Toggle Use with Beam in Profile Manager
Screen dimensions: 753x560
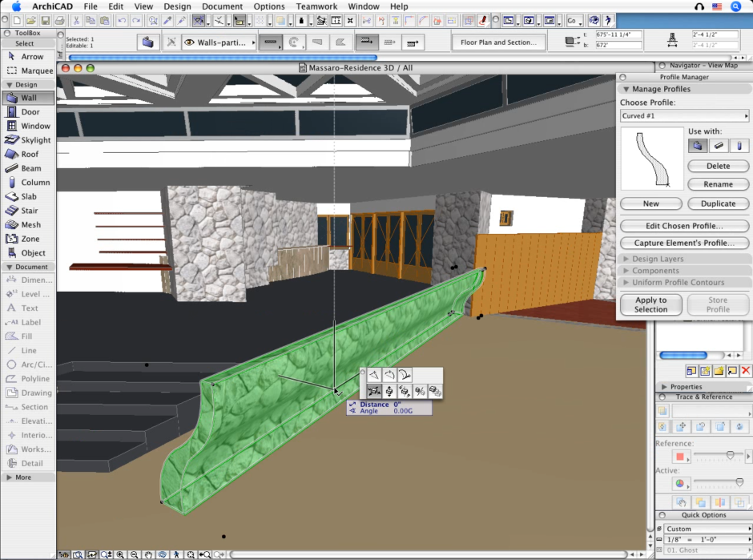(719, 146)
